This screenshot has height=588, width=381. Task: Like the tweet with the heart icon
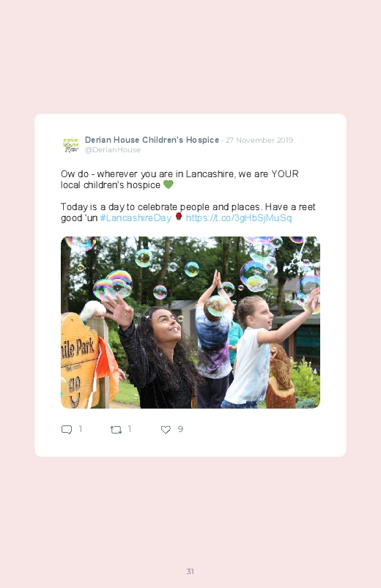click(x=166, y=430)
